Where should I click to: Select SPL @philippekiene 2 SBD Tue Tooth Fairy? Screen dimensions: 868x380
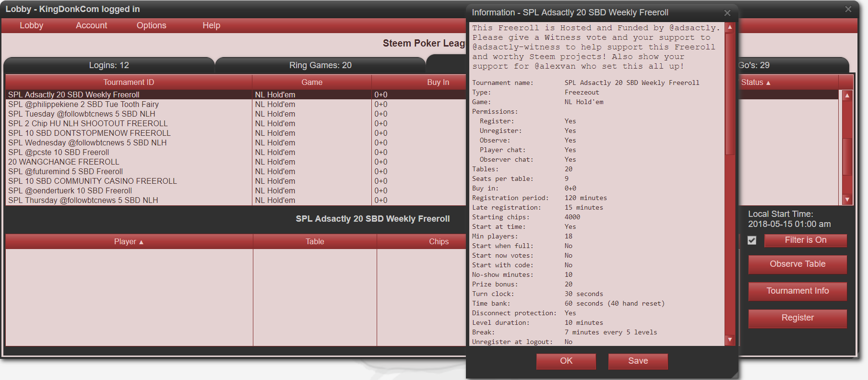point(236,105)
